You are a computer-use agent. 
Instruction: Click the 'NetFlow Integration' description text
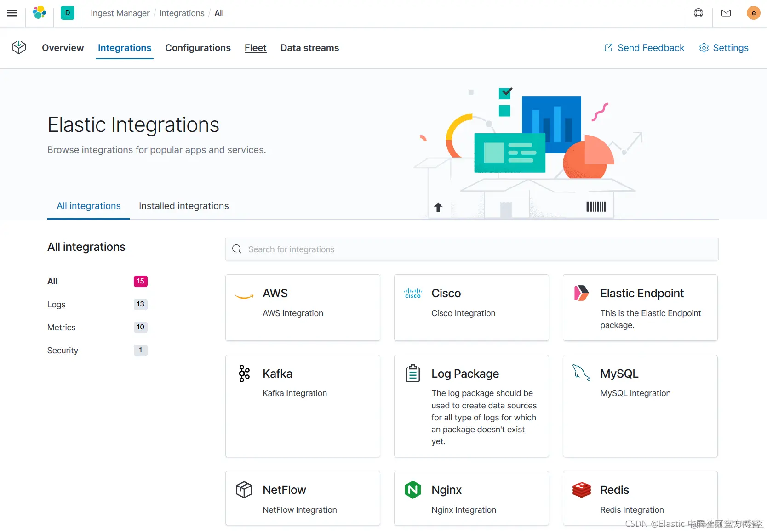pos(300,509)
